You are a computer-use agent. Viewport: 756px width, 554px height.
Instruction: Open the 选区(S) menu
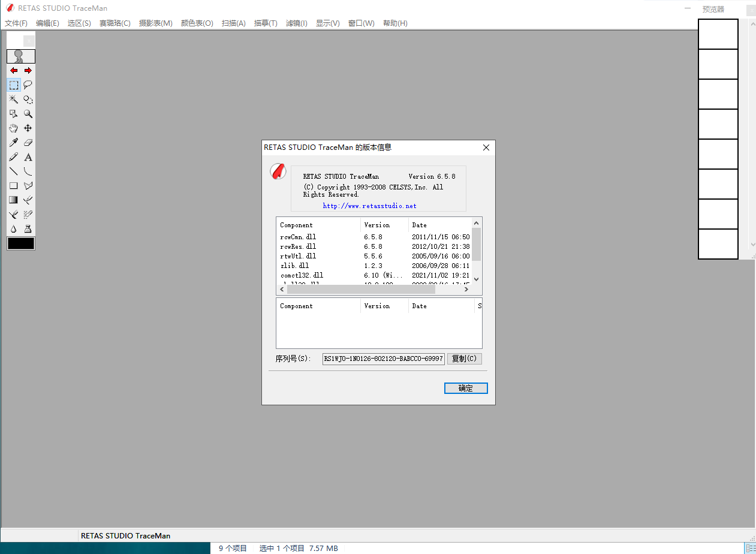tap(79, 23)
